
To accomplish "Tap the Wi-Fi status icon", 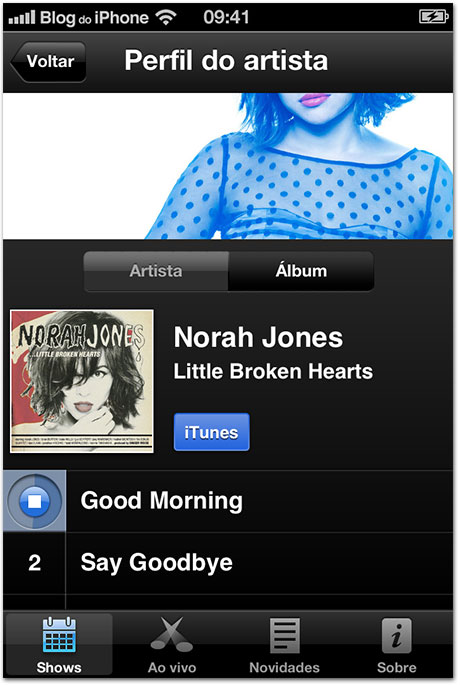I will pos(166,17).
